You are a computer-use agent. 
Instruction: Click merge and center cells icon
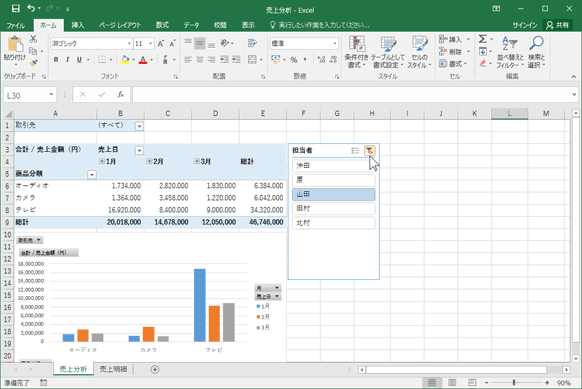(x=252, y=60)
